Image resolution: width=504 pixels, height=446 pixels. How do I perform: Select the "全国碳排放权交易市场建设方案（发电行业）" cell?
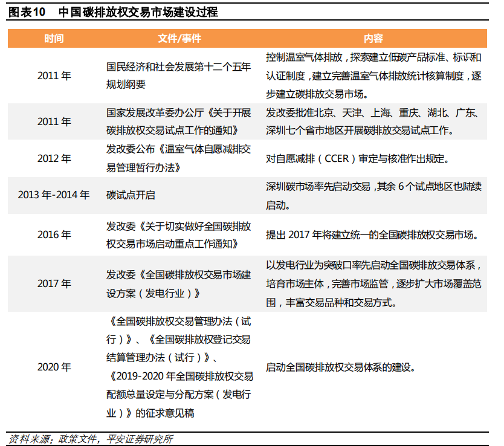point(178,283)
